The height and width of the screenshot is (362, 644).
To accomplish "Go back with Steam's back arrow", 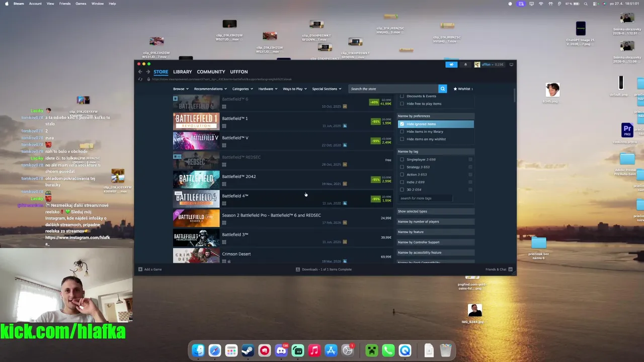I will coord(140,71).
